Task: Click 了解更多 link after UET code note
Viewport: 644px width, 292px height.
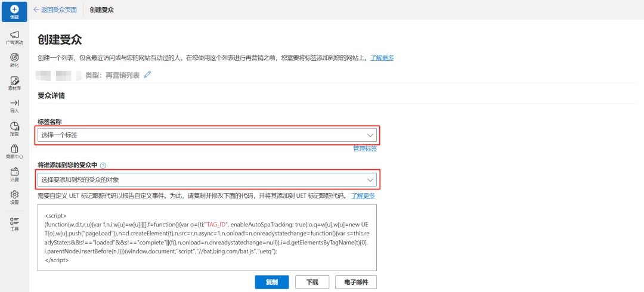Action: pos(363,195)
